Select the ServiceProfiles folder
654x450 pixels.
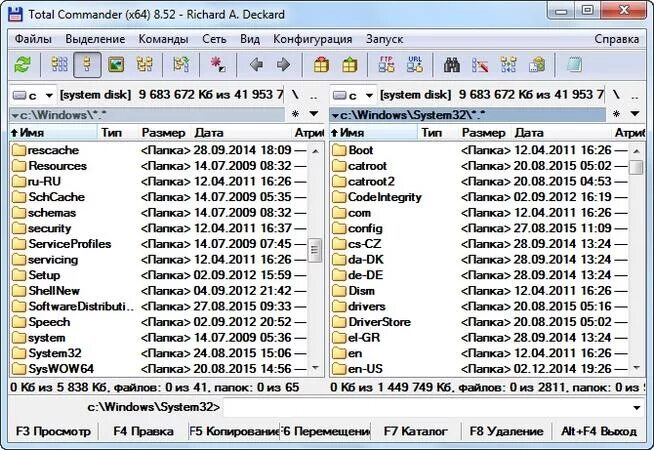(158, 244)
